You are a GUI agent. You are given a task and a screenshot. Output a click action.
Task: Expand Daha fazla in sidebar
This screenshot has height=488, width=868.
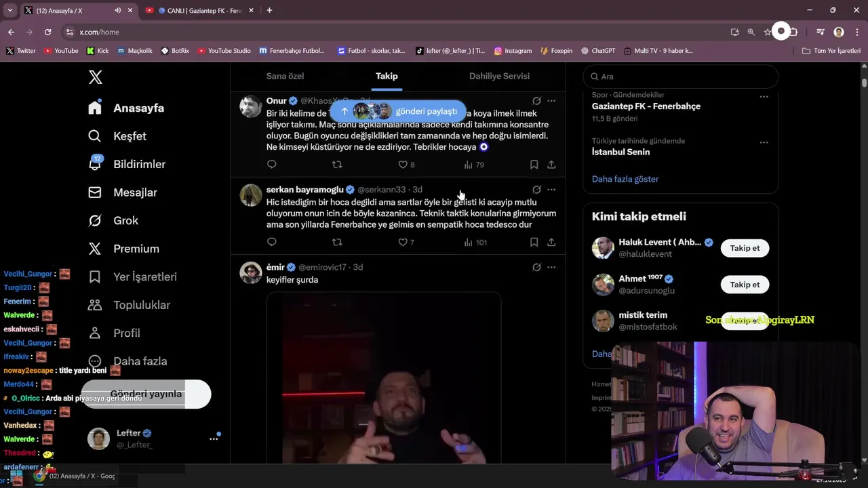127,361
